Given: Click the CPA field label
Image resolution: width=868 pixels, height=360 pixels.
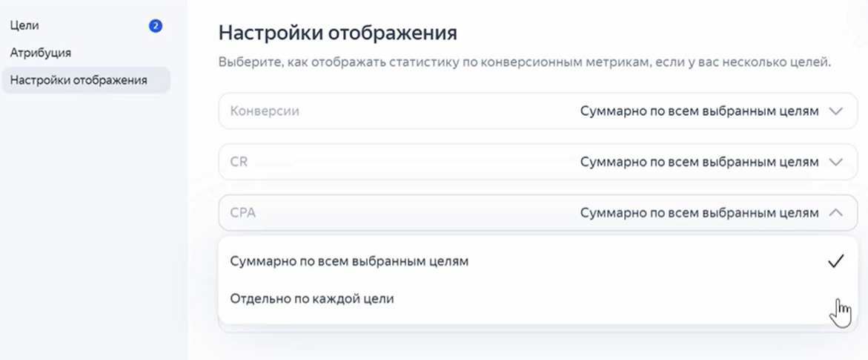Looking at the screenshot, I should (243, 213).
